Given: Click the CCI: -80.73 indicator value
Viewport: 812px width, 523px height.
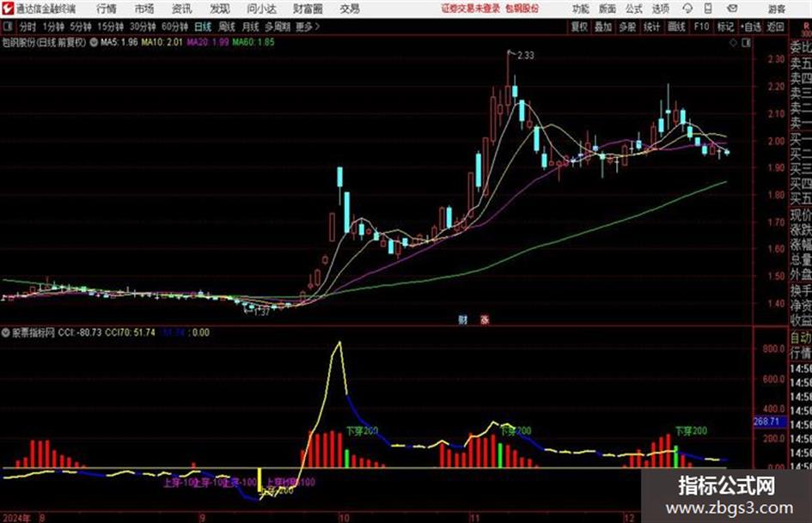Looking at the screenshot, I should coord(80,332).
